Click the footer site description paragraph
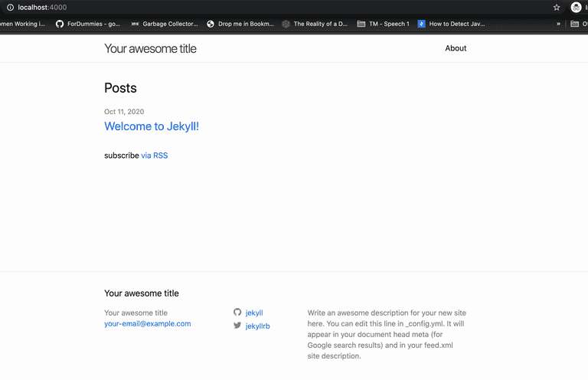The image size is (588, 380). tap(387, 334)
